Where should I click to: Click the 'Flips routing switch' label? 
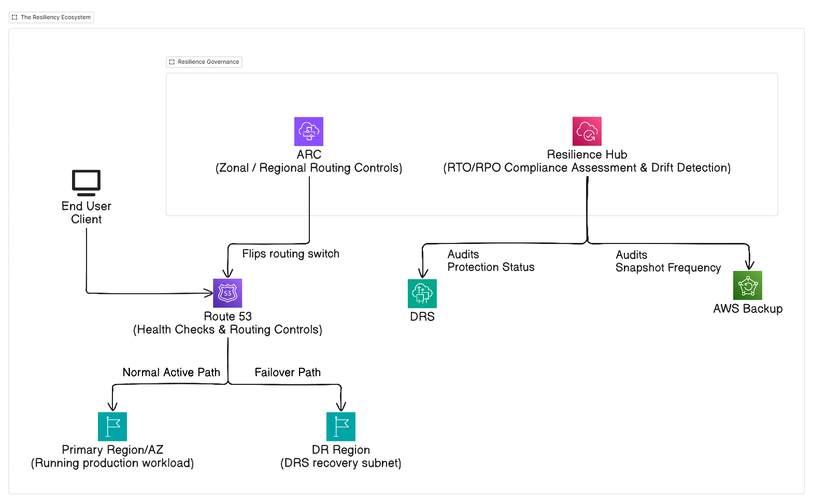[291, 254]
